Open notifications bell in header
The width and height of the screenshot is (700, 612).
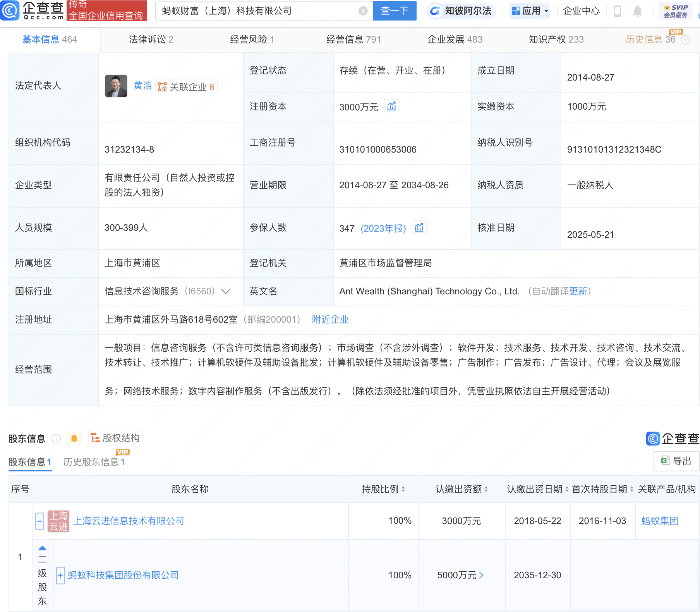click(637, 11)
